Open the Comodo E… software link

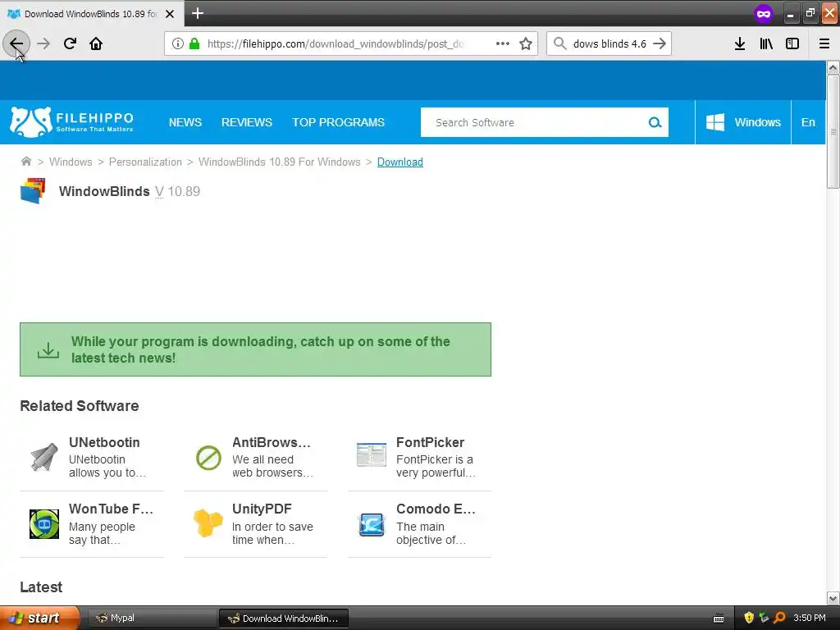point(436,509)
